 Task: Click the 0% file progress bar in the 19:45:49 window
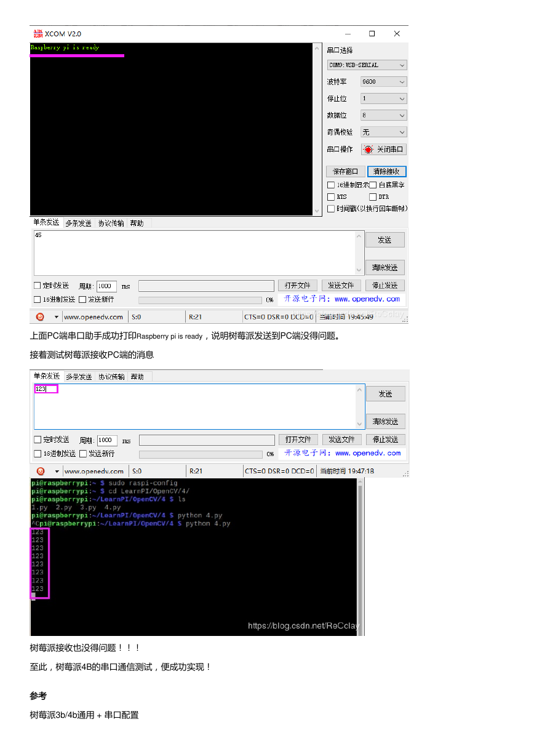(200, 300)
